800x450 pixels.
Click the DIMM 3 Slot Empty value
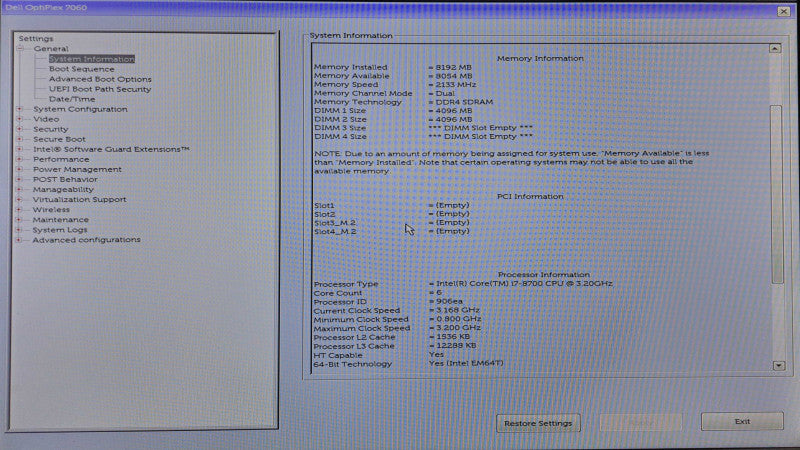coord(481,128)
